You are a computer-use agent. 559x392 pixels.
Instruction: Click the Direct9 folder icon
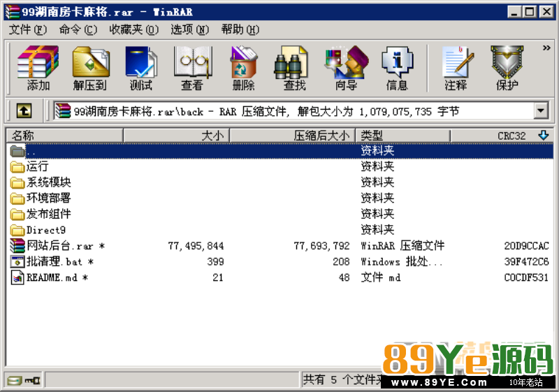[x=17, y=230]
